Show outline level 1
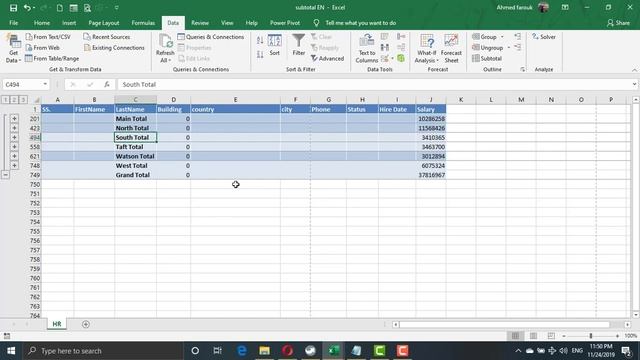 (5, 100)
